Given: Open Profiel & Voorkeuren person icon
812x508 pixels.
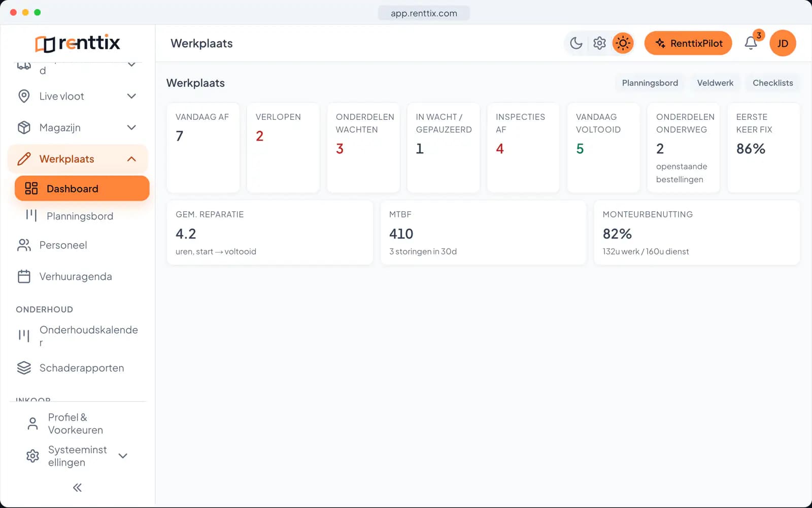Looking at the screenshot, I should [x=32, y=424].
